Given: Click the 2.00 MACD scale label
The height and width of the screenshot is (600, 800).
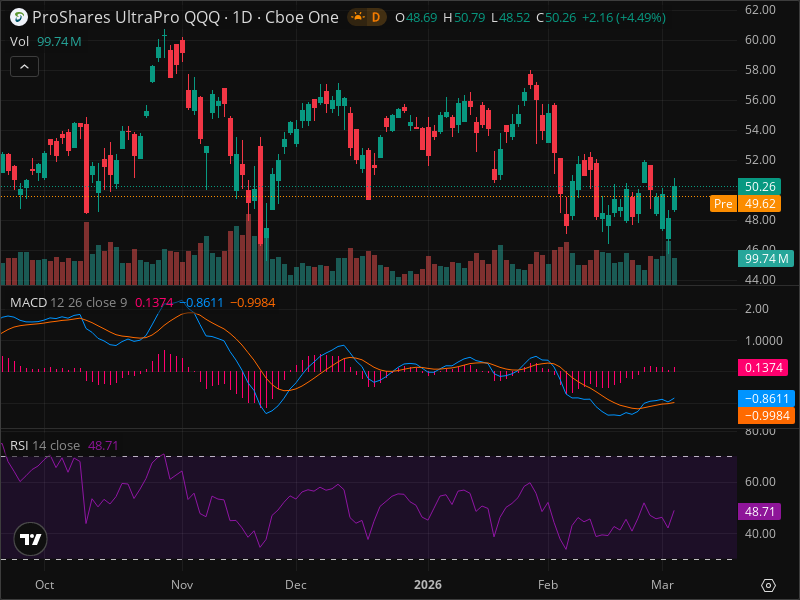Looking at the screenshot, I should [x=757, y=309].
